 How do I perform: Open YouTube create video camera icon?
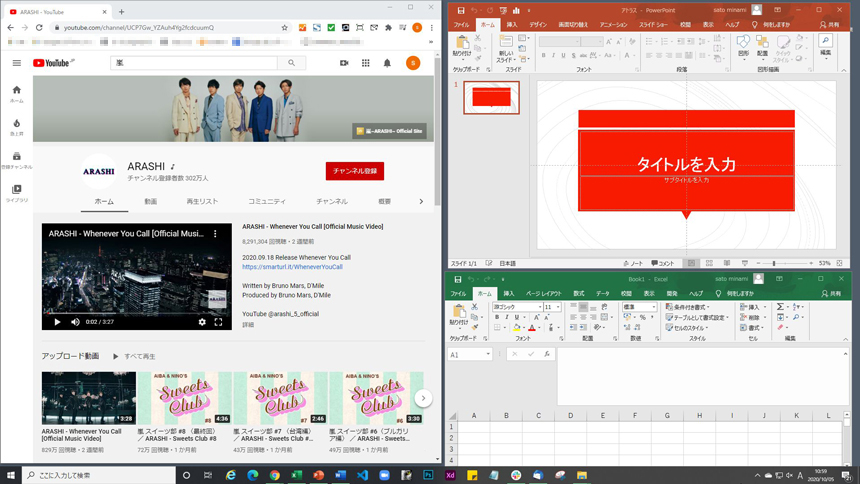(344, 63)
